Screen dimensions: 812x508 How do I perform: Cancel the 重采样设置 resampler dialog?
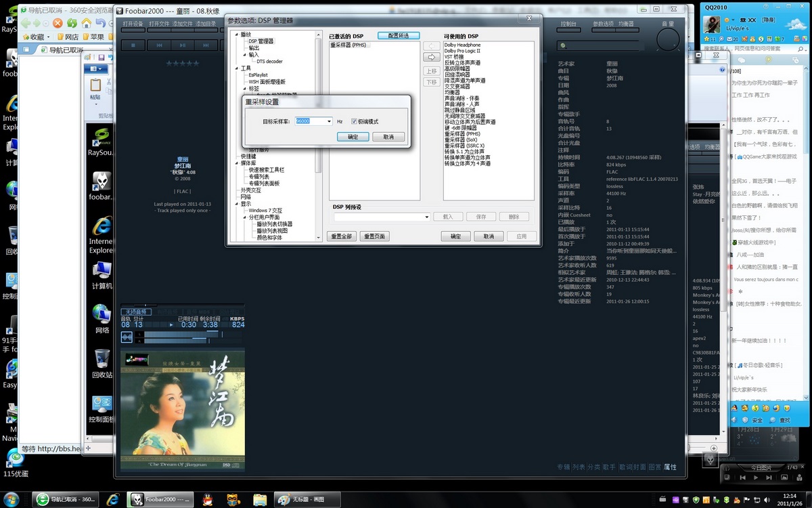388,137
